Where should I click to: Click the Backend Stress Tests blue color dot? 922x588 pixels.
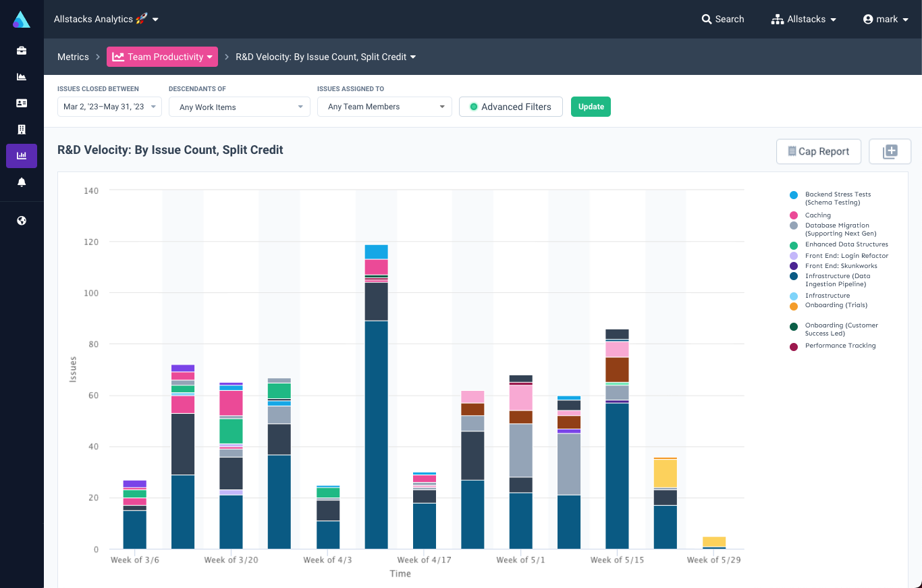(x=794, y=195)
